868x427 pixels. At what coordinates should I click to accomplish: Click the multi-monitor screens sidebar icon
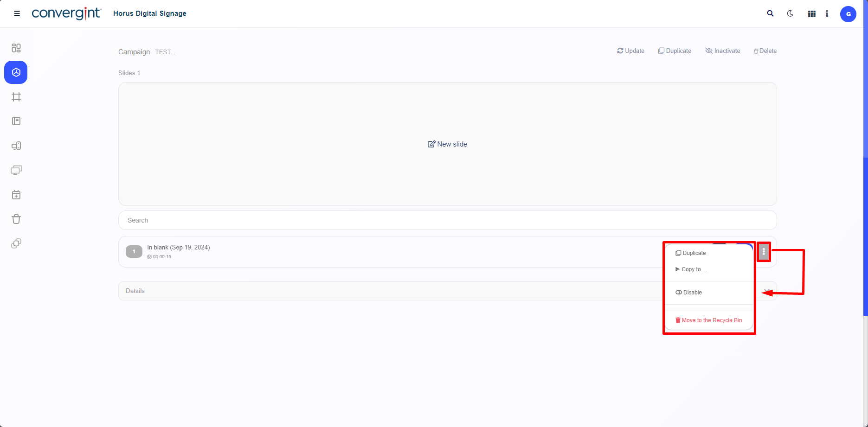(16, 170)
